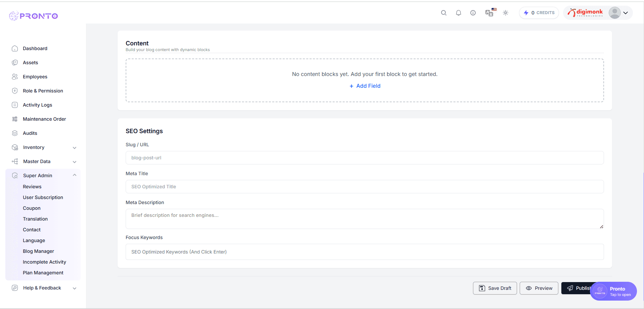Navigate to User Subscription
Image resolution: width=644 pixels, height=309 pixels.
click(43, 197)
